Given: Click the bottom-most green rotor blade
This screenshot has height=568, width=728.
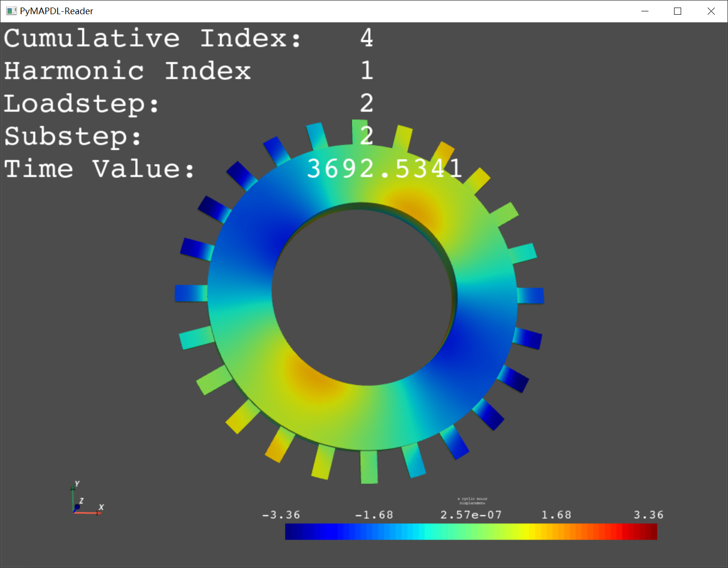Looking at the screenshot, I should 369,467.
